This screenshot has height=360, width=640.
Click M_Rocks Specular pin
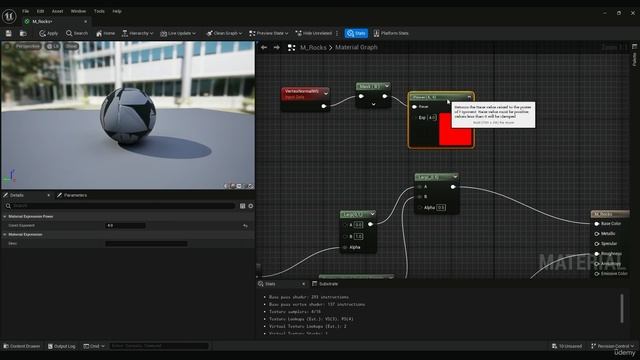pyautogui.click(x=597, y=244)
